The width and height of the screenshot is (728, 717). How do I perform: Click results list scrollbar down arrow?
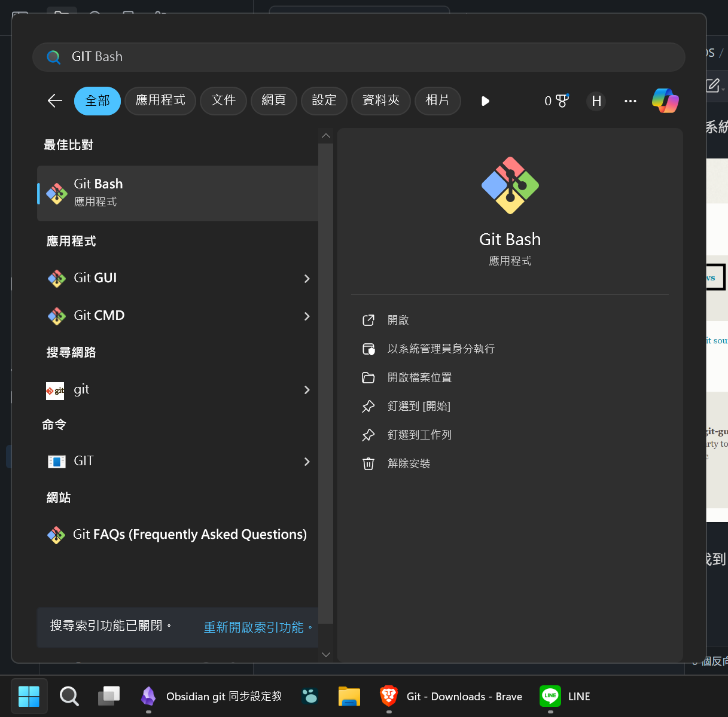326,655
